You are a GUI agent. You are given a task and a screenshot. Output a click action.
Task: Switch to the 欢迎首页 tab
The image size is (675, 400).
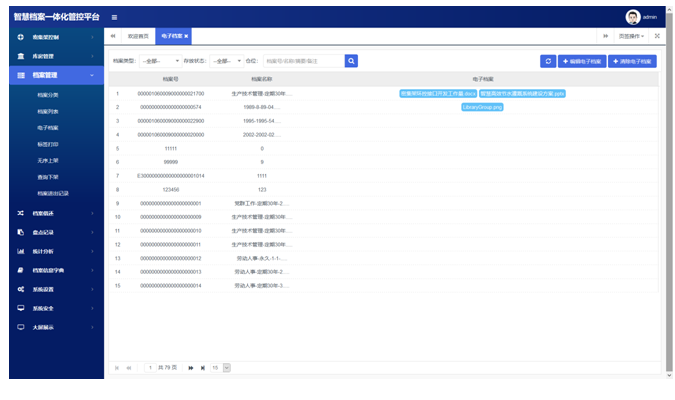[138, 36]
